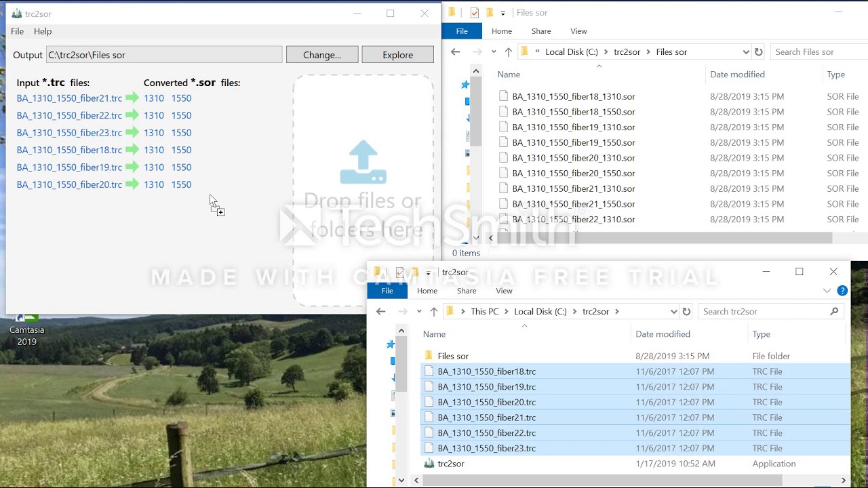Click Search Files sor box
This screenshot has height=488, width=868.
point(818,52)
